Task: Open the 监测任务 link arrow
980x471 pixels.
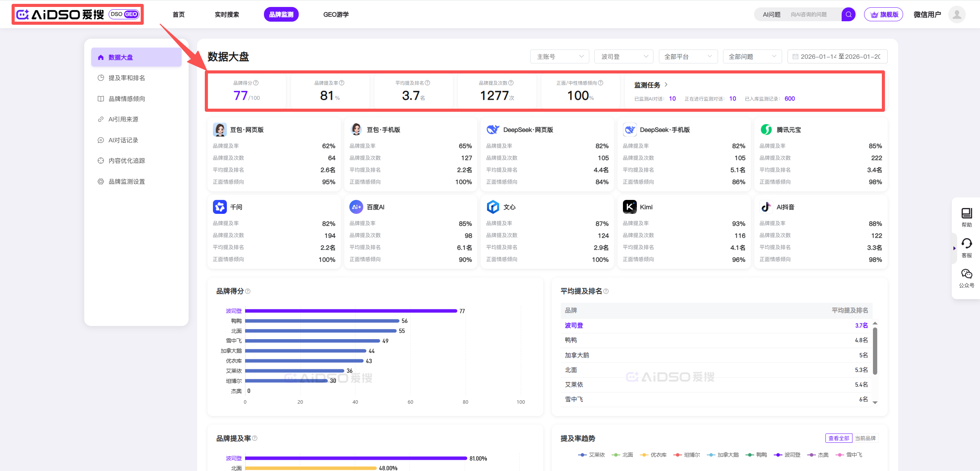Action: pyautogui.click(x=666, y=85)
